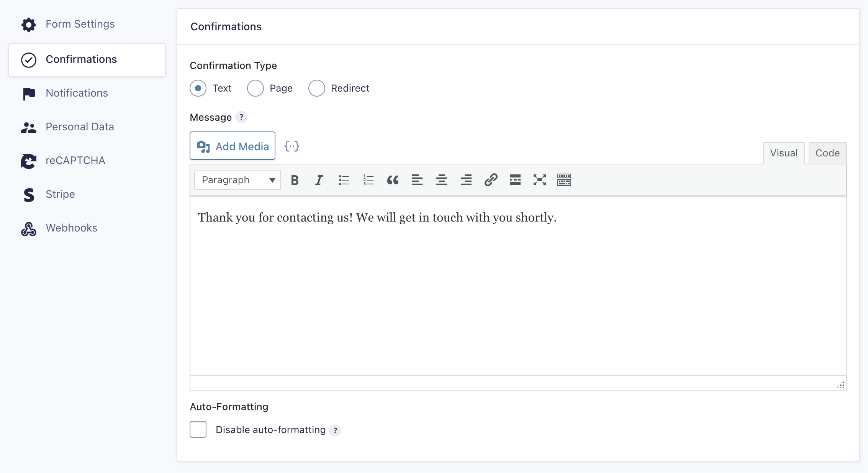Viewport: 868px width, 473px height.
Task: Align text right
Action: pyautogui.click(x=466, y=180)
